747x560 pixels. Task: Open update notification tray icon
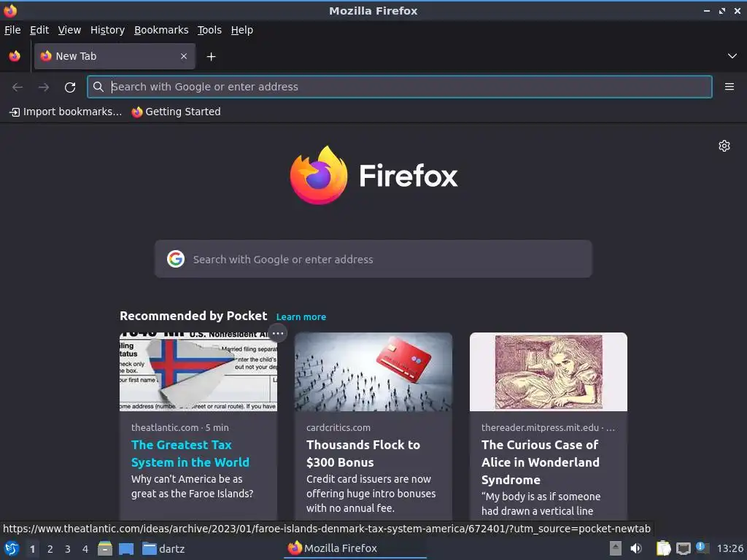pos(702,548)
